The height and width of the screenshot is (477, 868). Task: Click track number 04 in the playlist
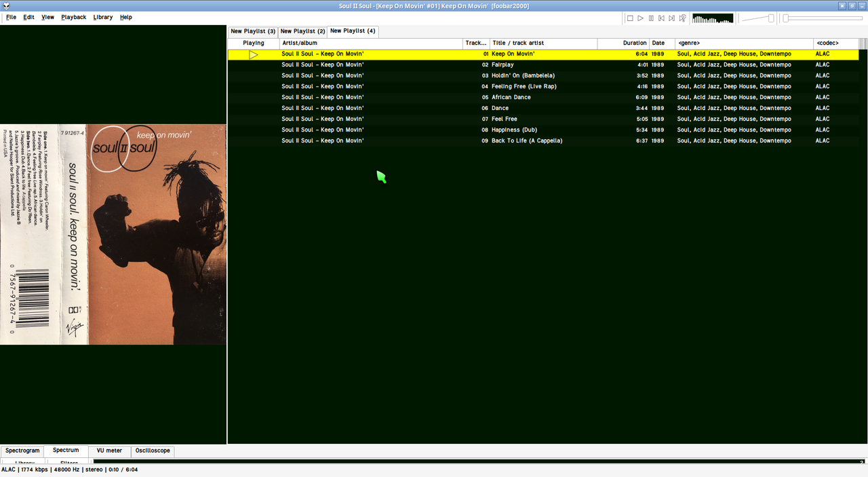pos(485,87)
